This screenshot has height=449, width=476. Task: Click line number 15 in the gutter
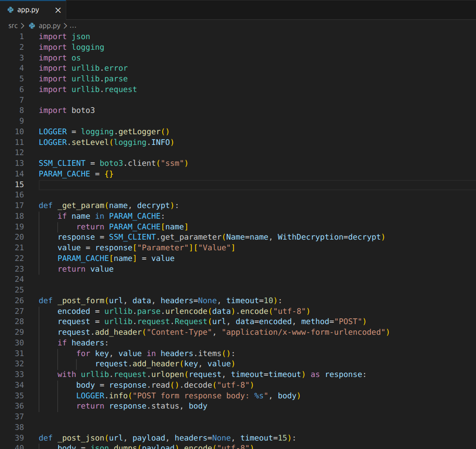pos(20,184)
